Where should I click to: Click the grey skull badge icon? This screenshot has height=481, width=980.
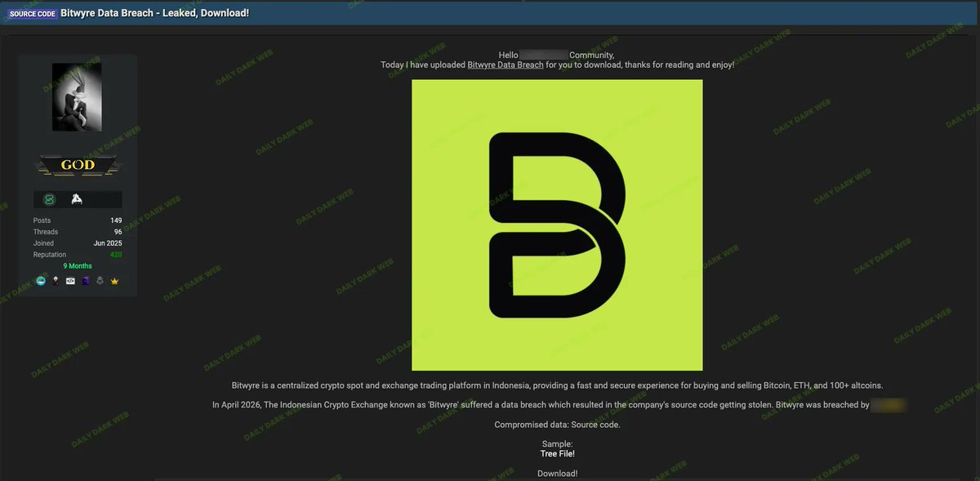pos(100,281)
